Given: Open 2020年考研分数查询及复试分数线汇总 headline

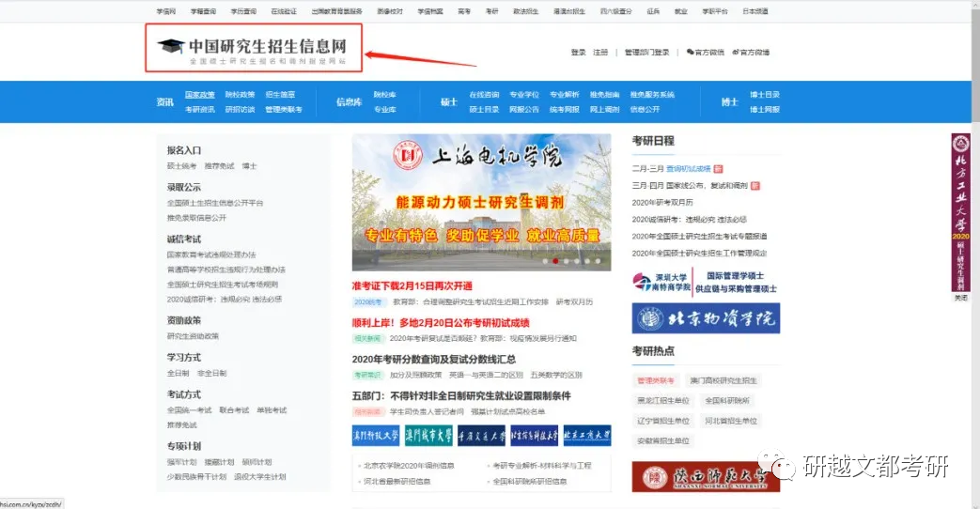Looking at the screenshot, I should coord(434,359).
